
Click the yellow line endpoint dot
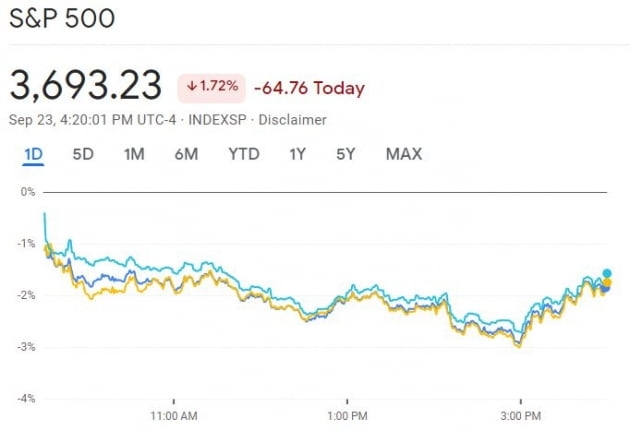pyautogui.click(x=606, y=283)
